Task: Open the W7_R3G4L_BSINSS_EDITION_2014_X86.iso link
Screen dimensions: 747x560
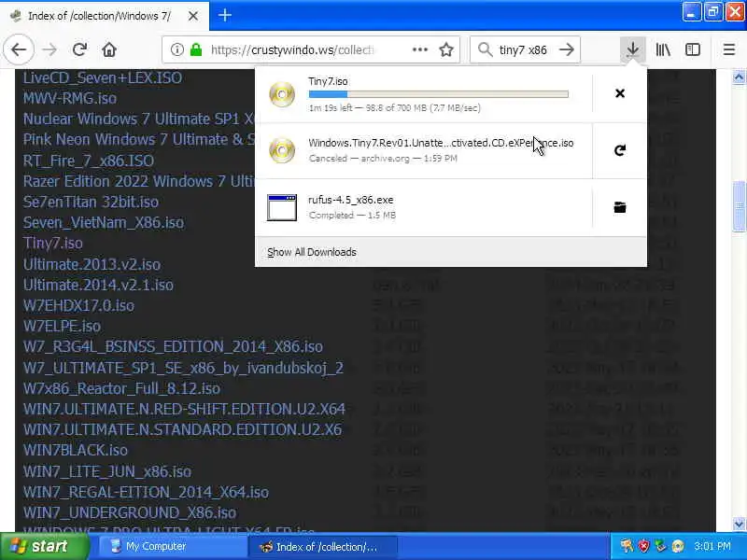Action: [173, 346]
